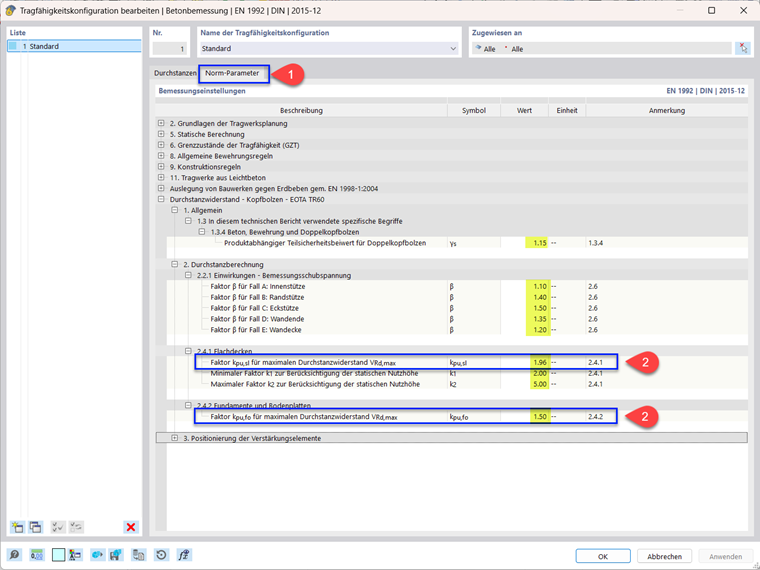Image resolution: width=760 pixels, height=570 pixels.
Task: Collapse Durchstanzwiderstand - Kopfbolzen - EOTA TR60
Action: (161, 199)
